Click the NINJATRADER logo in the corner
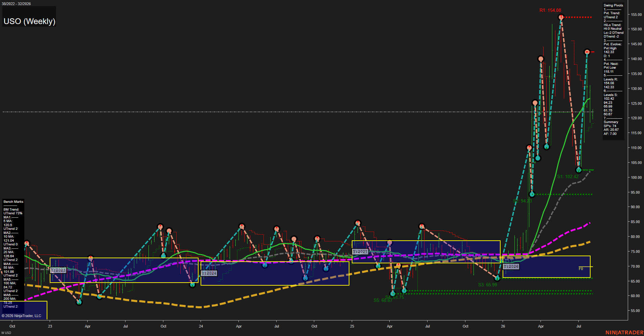Screen dimensions: 644x336 (x=624, y=333)
